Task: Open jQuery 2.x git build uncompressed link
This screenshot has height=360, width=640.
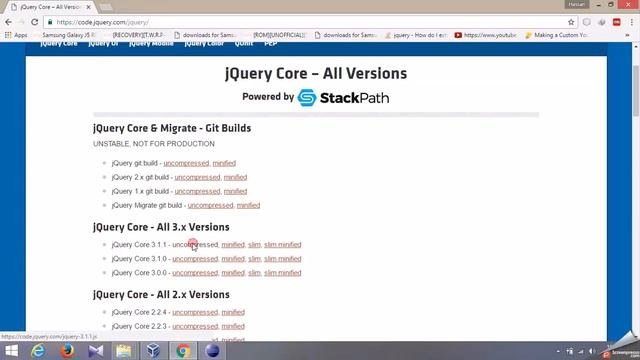Action: coord(197,177)
